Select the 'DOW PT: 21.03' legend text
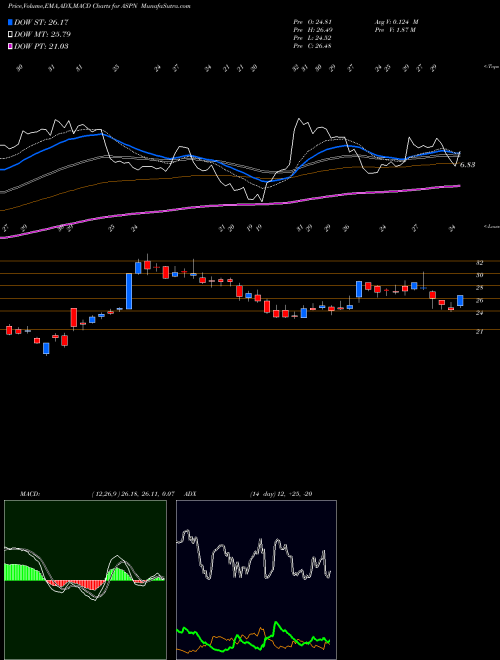This screenshot has width=500, height=660. [41, 46]
